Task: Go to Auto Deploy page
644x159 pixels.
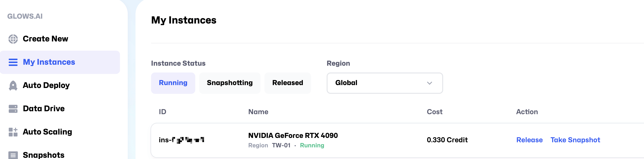Action: click(46, 85)
